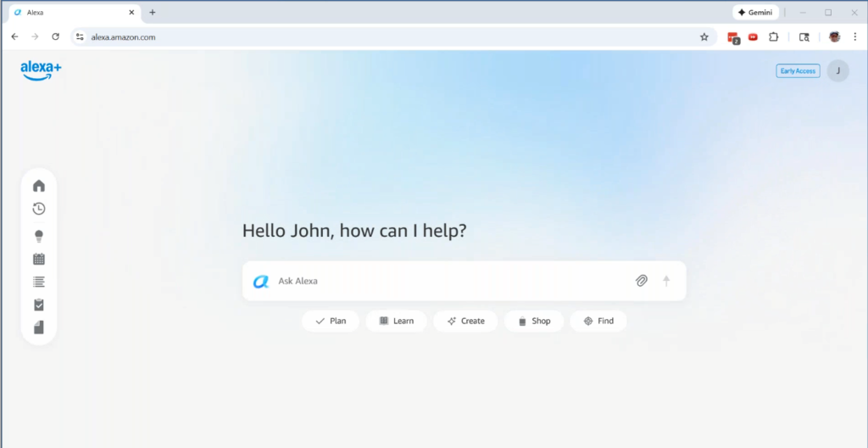Open the J account avatar menu
The image size is (868, 448).
pyautogui.click(x=837, y=71)
